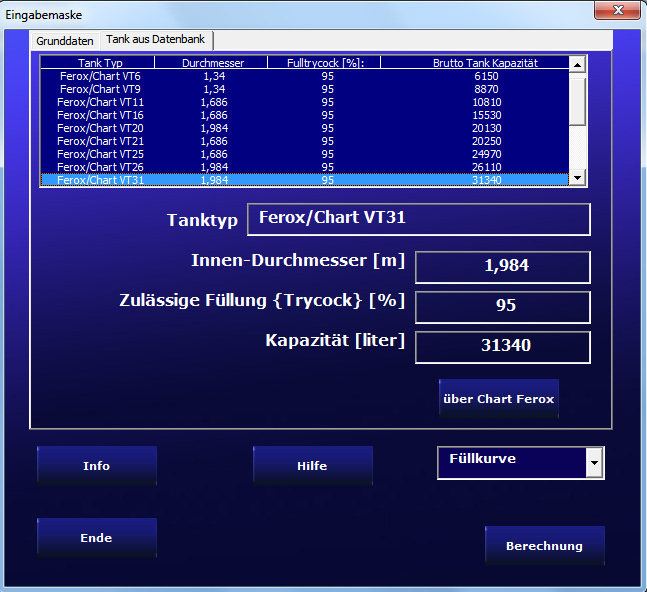Click the tank list scrollbar thumb
Screen dimensions: 647x592
(x=577, y=102)
